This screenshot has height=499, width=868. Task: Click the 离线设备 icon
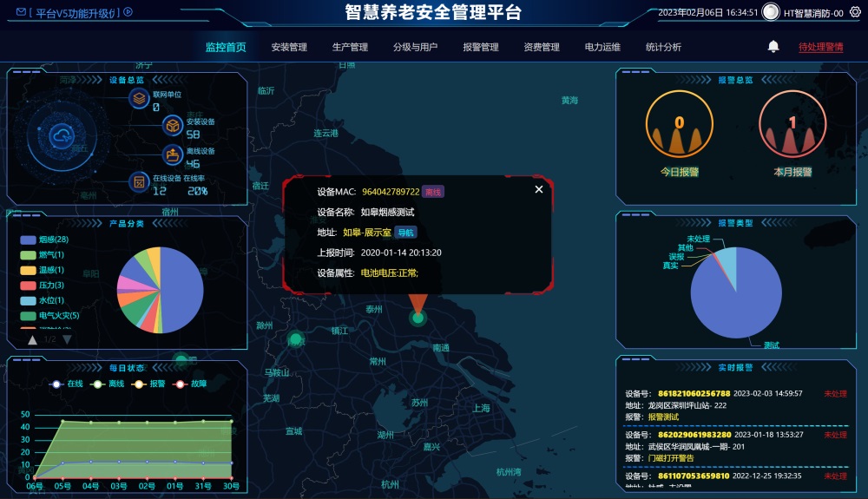coord(173,154)
